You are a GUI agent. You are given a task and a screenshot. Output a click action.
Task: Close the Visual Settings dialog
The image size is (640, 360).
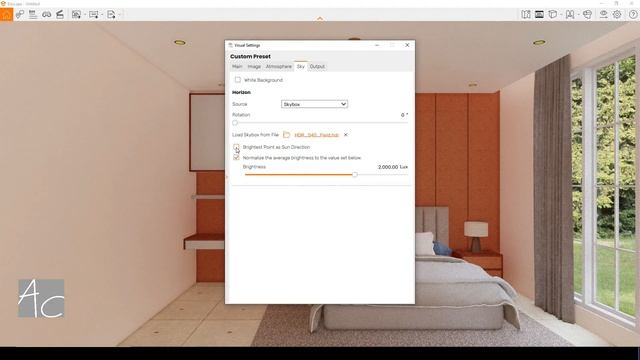point(407,45)
